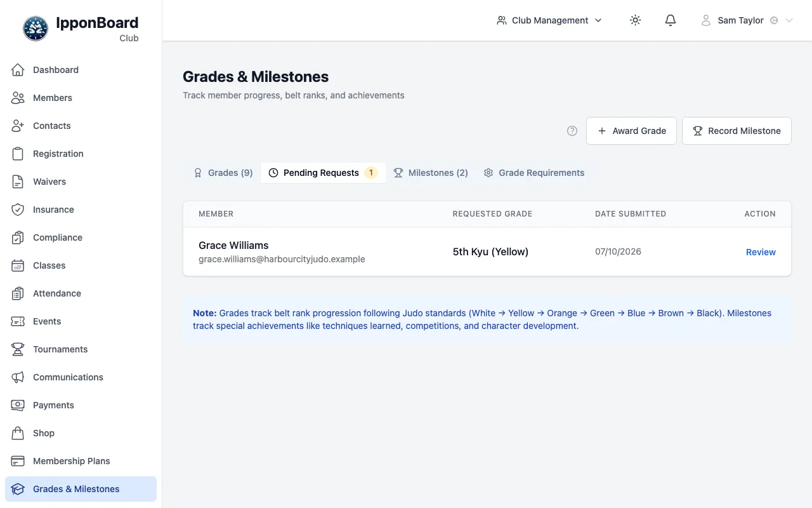Review Grace Williams' pending request
812x508 pixels.
click(761, 252)
